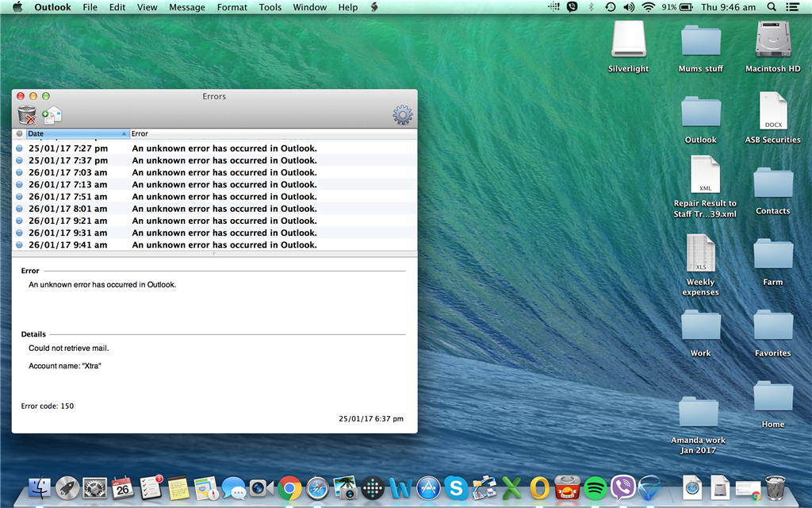Viewport: 812px width, 508px height.
Task: Open Skype from the Dock
Action: tap(456, 488)
